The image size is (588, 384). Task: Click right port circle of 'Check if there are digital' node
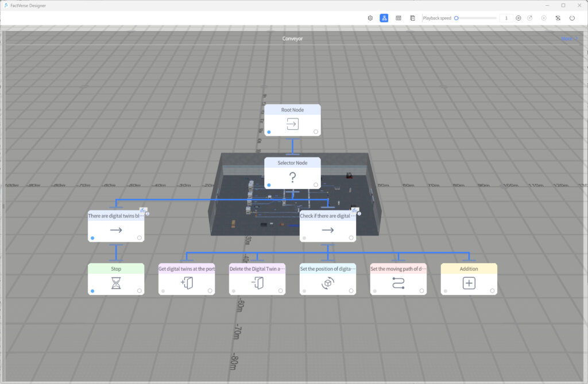(x=351, y=237)
